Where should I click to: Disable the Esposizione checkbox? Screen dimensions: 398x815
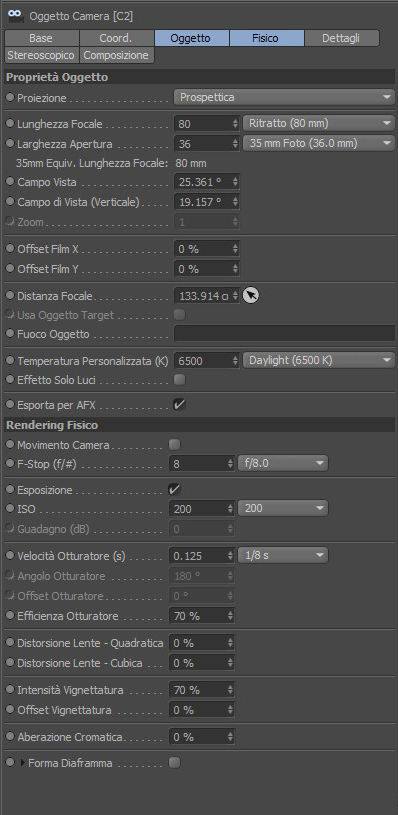pyautogui.click(x=175, y=490)
